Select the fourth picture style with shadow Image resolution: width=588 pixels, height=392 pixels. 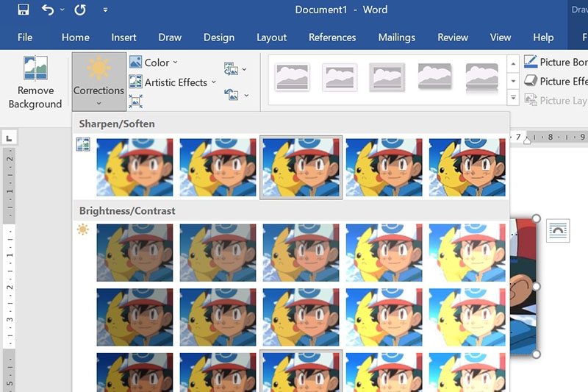click(434, 76)
